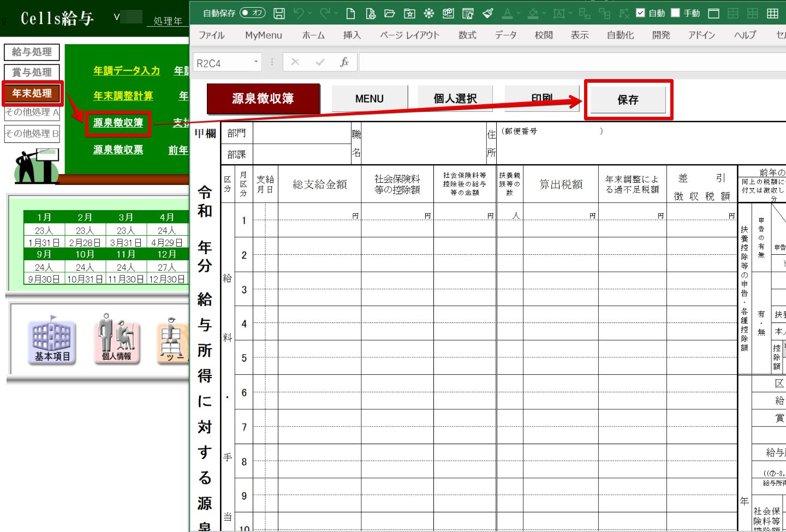Toggle the 自動保存 autosave switch
The height and width of the screenshot is (532, 786).
(x=252, y=13)
